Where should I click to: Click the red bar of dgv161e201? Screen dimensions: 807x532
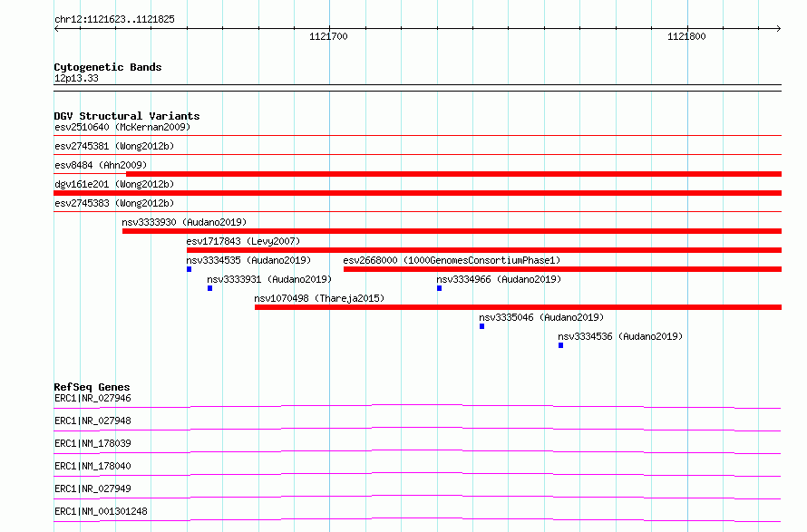417,193
